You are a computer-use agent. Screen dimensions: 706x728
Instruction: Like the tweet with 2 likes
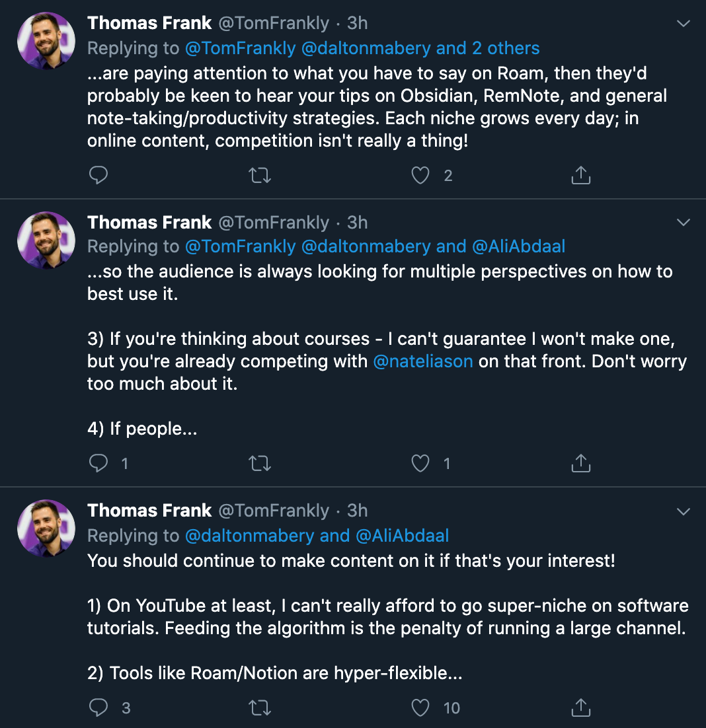(x=420, y=175)
